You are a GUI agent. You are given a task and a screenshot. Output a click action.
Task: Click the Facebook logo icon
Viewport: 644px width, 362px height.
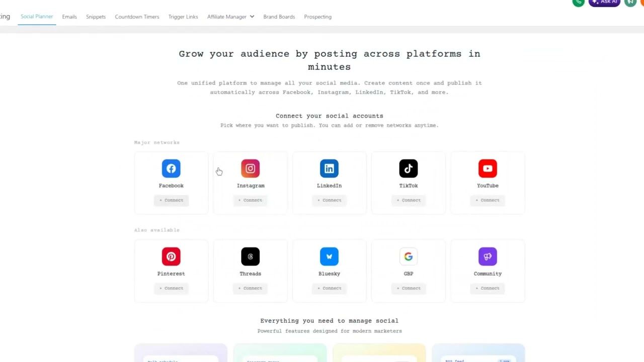point(171,168)
